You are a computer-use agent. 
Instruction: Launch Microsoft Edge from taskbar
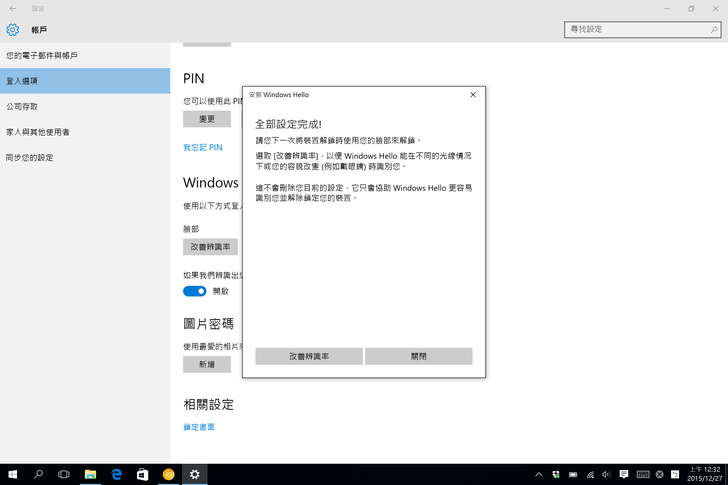point(116,474)
